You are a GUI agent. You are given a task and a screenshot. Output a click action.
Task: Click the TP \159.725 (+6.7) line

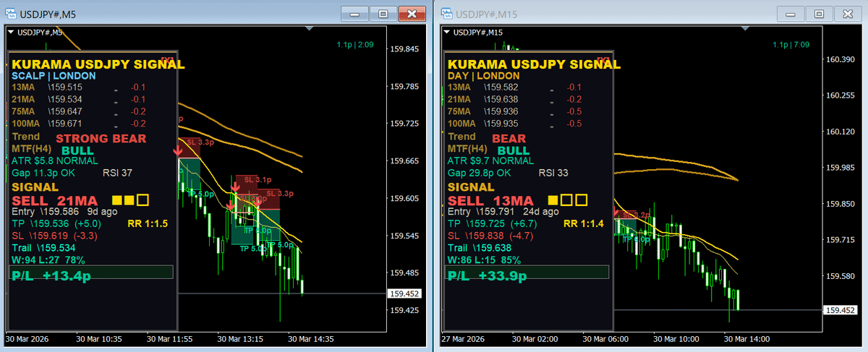click(x=493, y=224)
